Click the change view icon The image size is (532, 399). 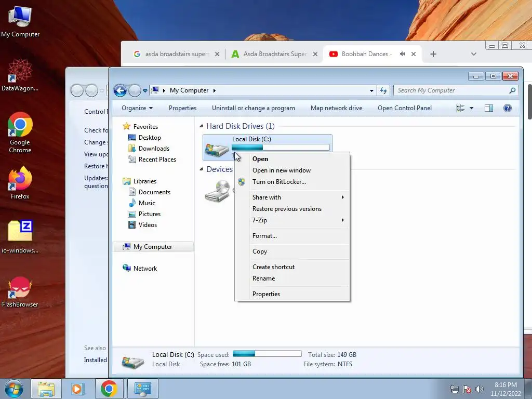tap(460, 108)
